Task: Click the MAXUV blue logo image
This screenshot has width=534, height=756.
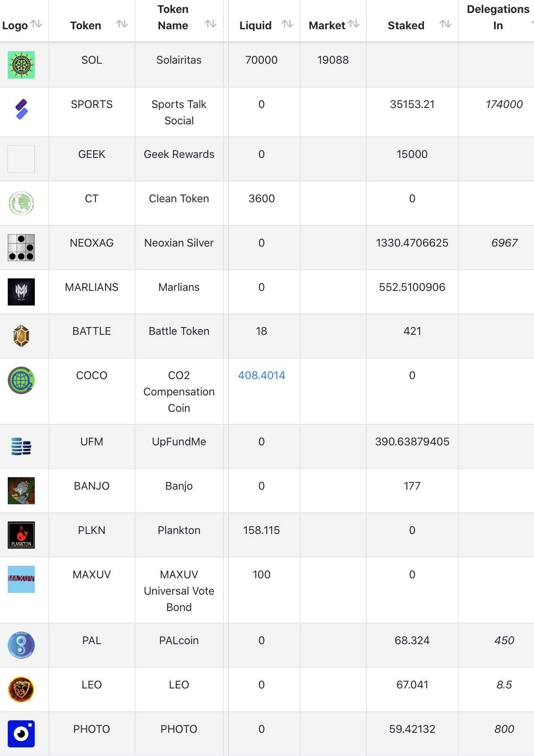Action: click(x=21, y=579)
